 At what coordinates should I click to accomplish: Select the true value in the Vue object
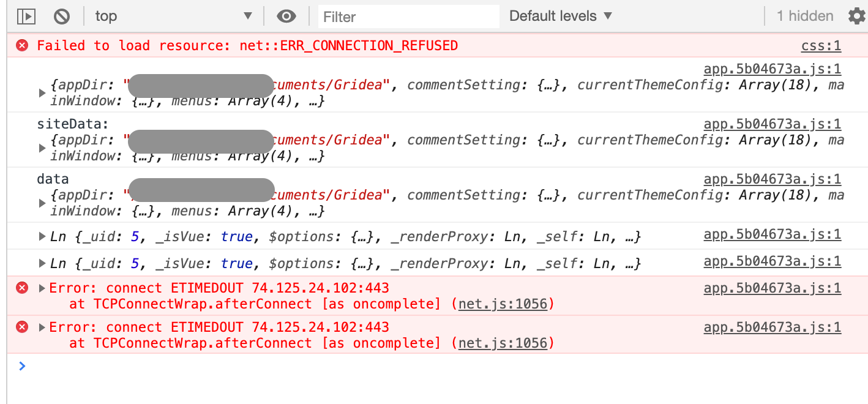coord(237,236)
